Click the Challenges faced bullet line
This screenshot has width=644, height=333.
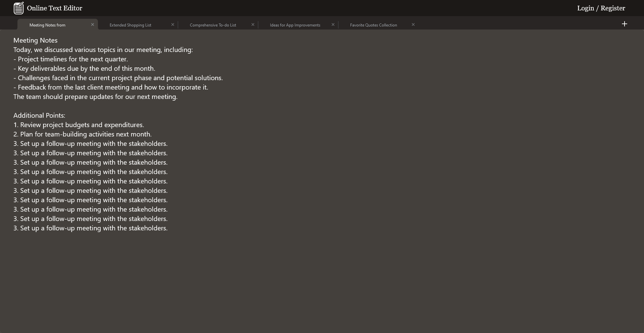click(x=118, y=78)
